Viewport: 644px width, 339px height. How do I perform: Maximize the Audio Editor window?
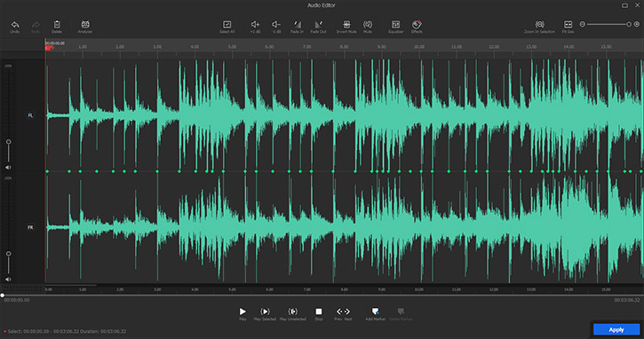tap(624, 5)
